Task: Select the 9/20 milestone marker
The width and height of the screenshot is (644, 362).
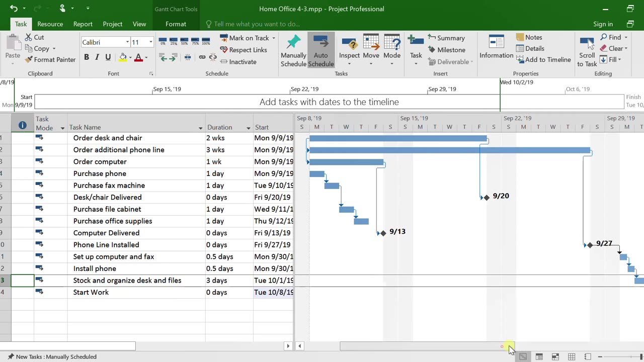Action: [486, 198]
